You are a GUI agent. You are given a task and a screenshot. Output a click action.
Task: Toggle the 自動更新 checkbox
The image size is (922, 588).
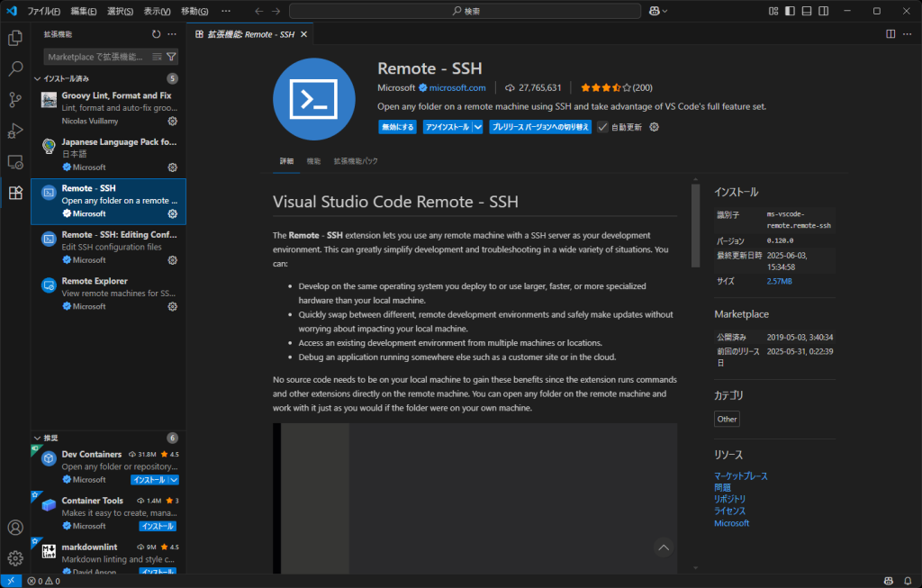point(602,127)
